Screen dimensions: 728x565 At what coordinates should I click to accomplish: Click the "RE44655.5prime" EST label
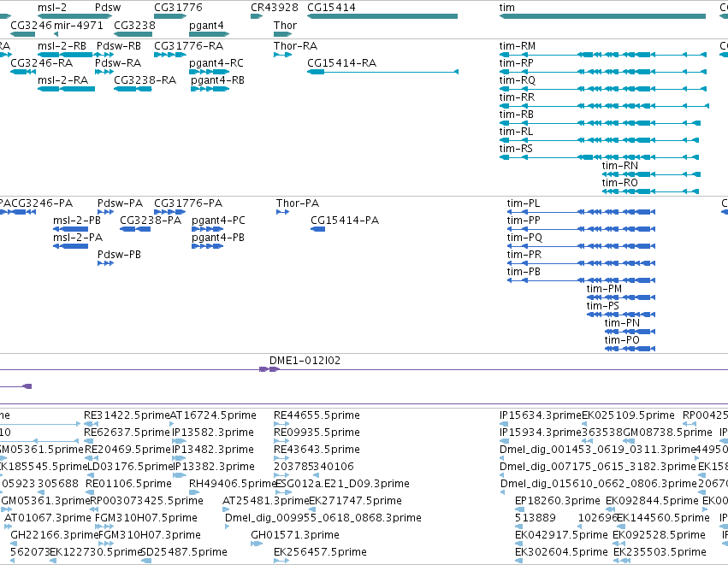tap(317, 415)
